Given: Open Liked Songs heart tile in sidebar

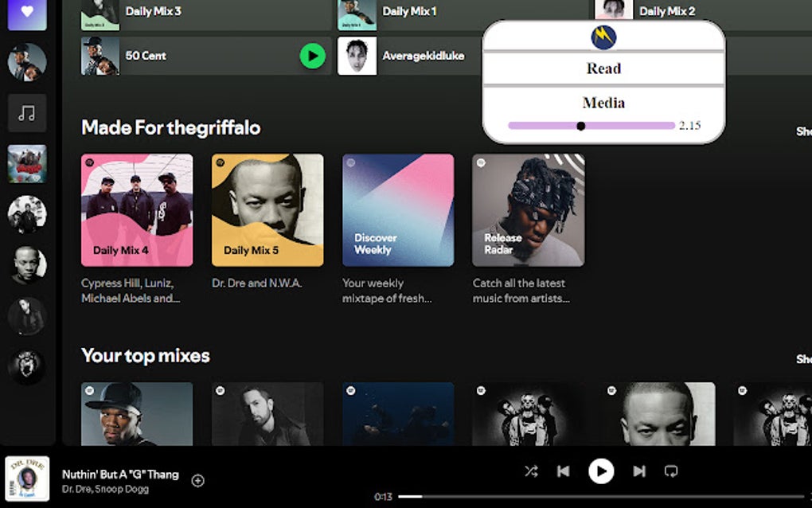Looking at the screenshot, I should [x=27, y=14].
